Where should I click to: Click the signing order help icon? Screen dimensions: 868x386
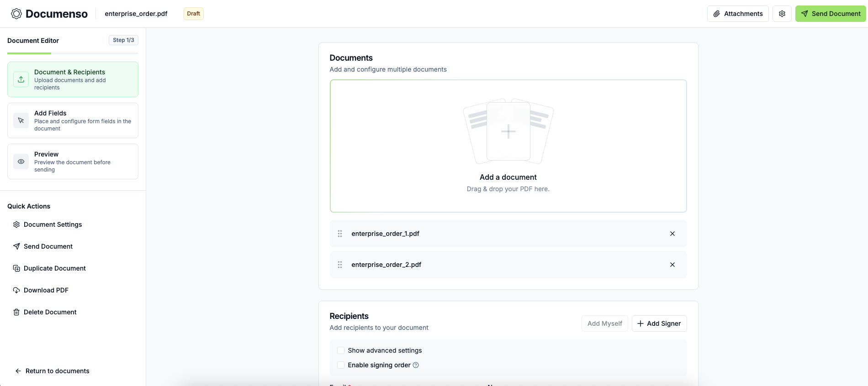416,365
